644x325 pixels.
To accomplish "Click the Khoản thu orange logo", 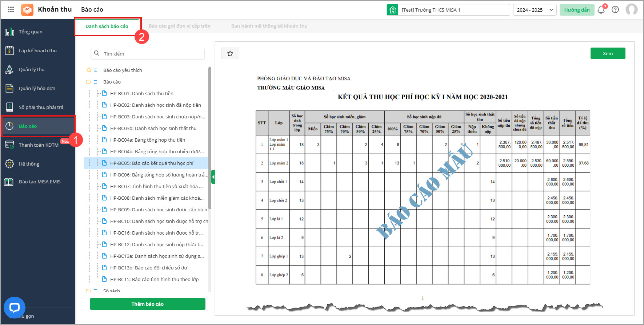I will 27,10.
